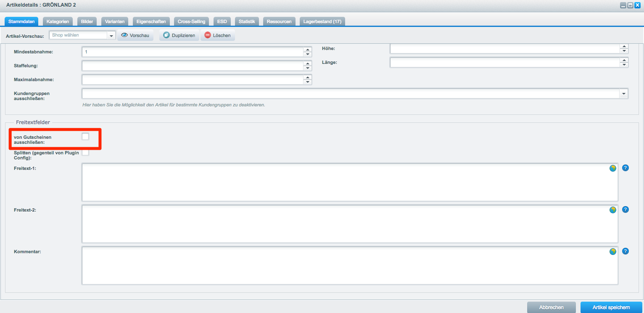View the Statistik tab
The width and height of the screenshot is (644, 313).
pos(247,21)
